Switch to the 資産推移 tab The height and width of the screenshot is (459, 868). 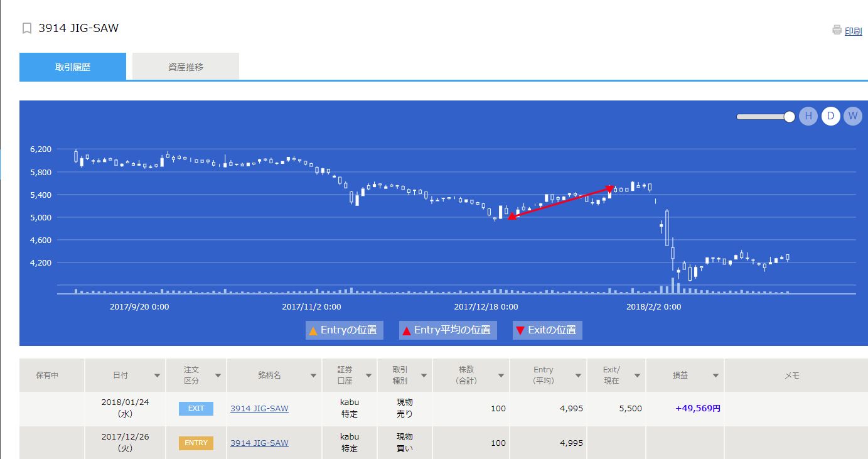click(186, 67)
